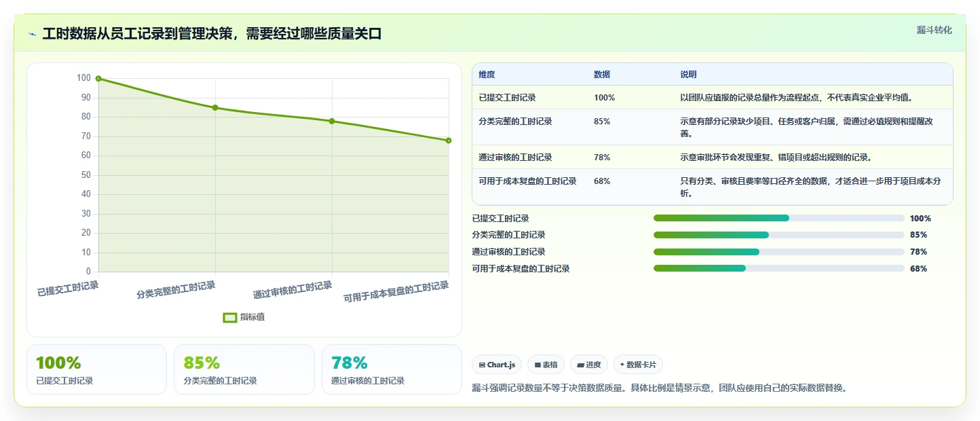Click the y-axis value 0

click(x=88, y=272)
